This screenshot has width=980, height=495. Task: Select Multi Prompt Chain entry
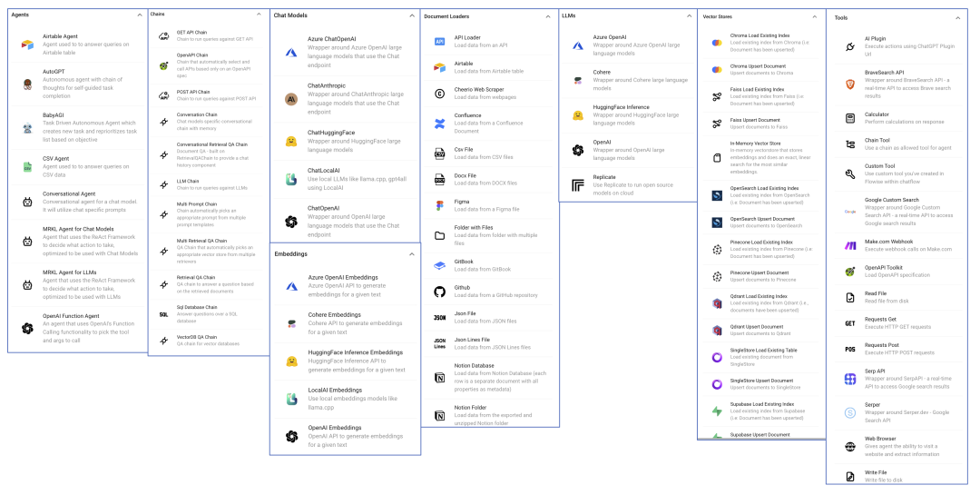[209, 214]
